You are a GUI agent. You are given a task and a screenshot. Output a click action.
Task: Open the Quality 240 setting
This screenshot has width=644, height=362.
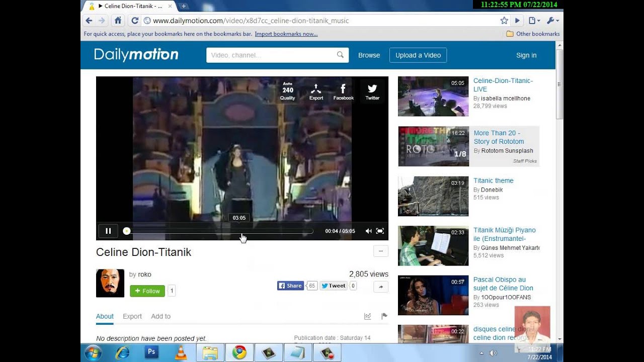tap(287, 91)
